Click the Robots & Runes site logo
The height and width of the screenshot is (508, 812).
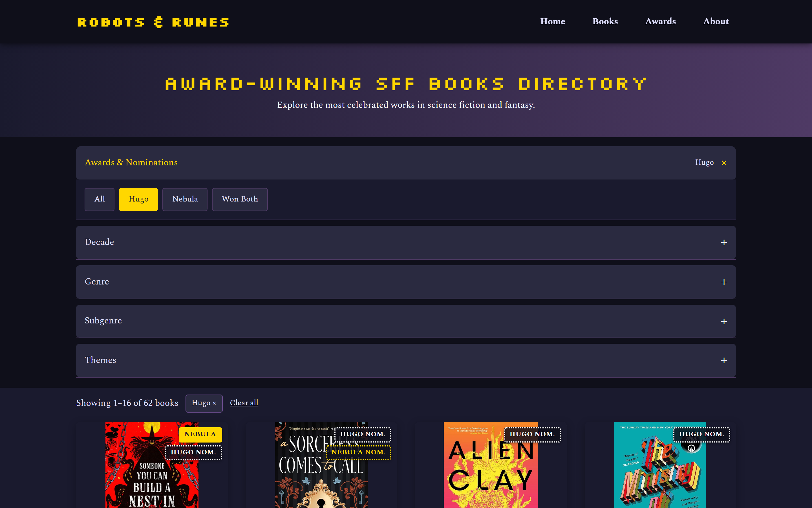pos(153,22)
